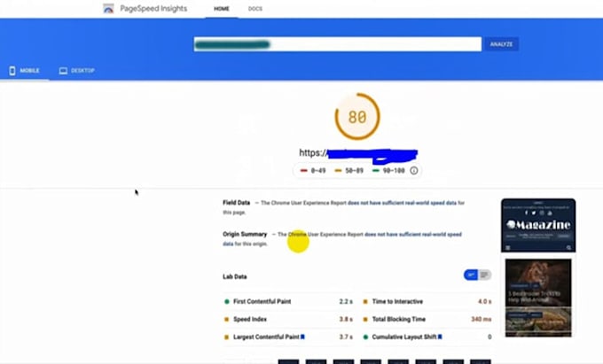Click the 3.8 s Speed Index value
The image size is (603, 364).
tap(346, 319)
